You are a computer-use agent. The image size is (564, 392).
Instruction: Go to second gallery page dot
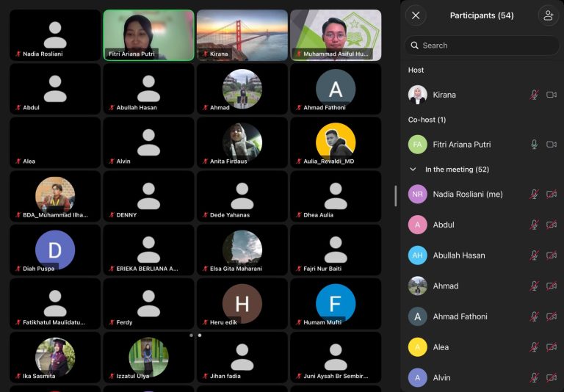click(200, 335)
